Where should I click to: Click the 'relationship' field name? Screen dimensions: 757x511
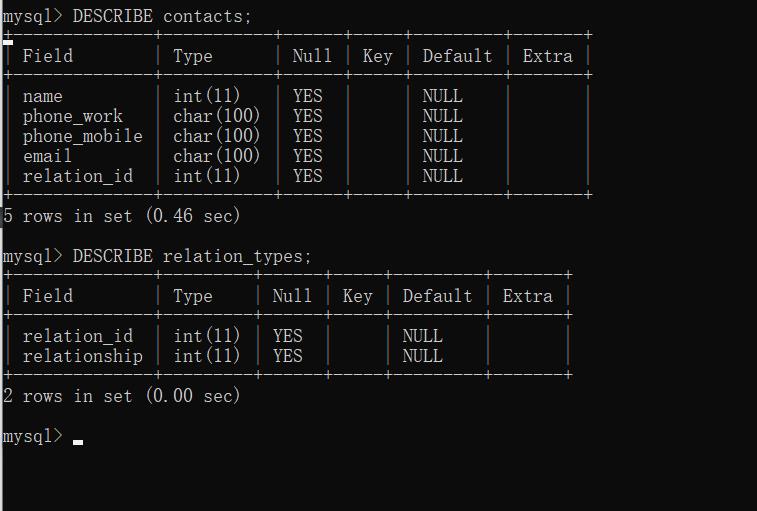pyautogui.click(x=83, y=356)
